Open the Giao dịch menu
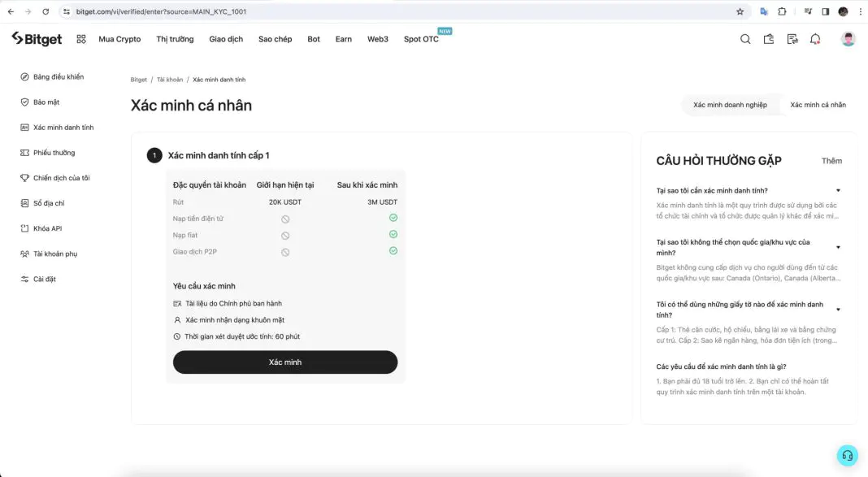 coord(226,39)
